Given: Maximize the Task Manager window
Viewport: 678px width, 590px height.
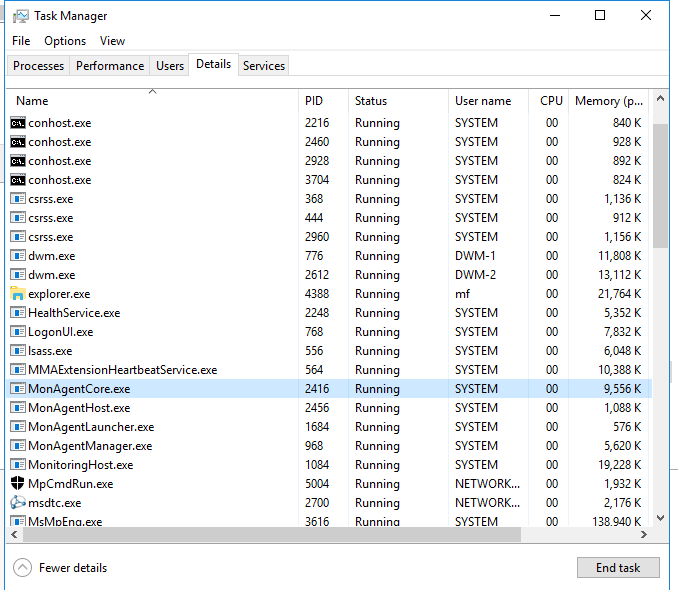Looking at the screenshot, I should [x=600, y=16].
